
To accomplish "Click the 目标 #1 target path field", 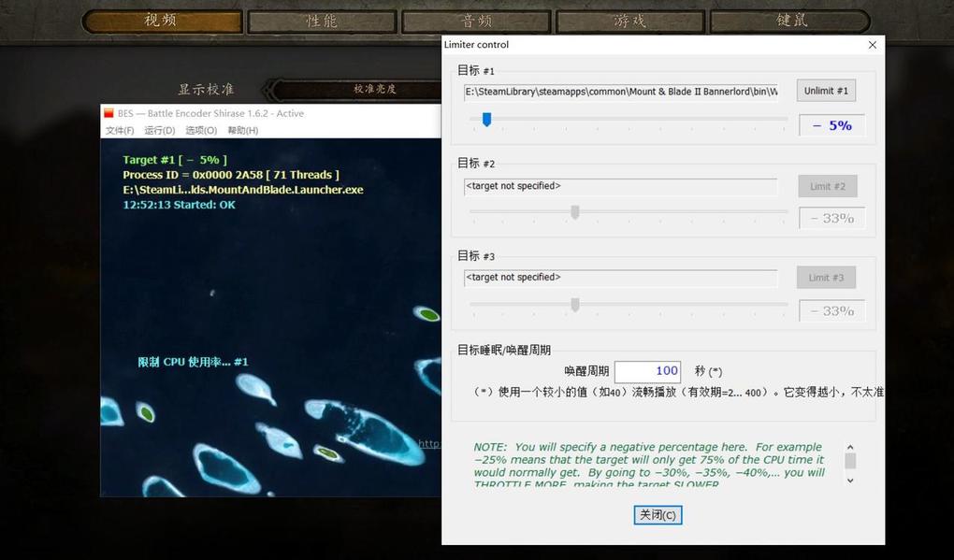I will (621, 92).
